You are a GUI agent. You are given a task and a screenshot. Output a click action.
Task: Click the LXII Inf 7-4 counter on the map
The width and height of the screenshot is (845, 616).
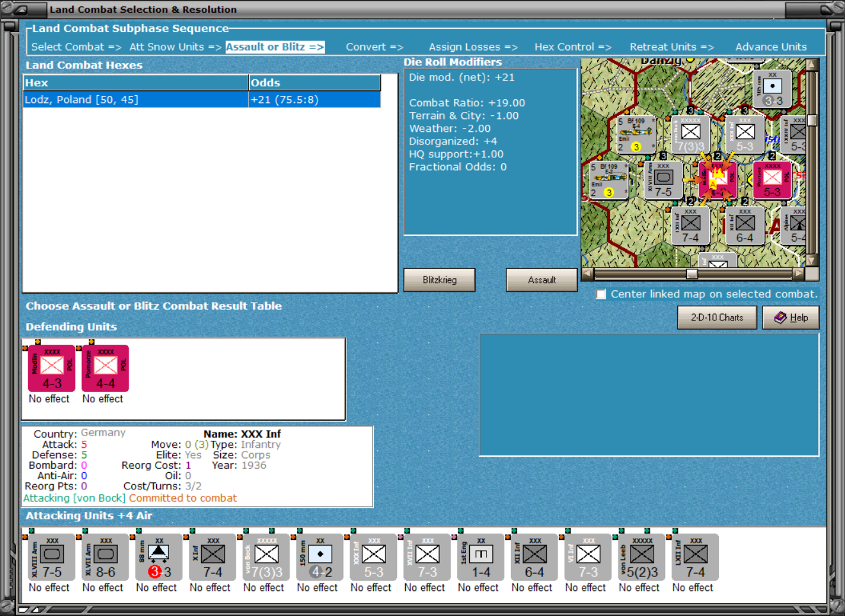tap(690, 226)
